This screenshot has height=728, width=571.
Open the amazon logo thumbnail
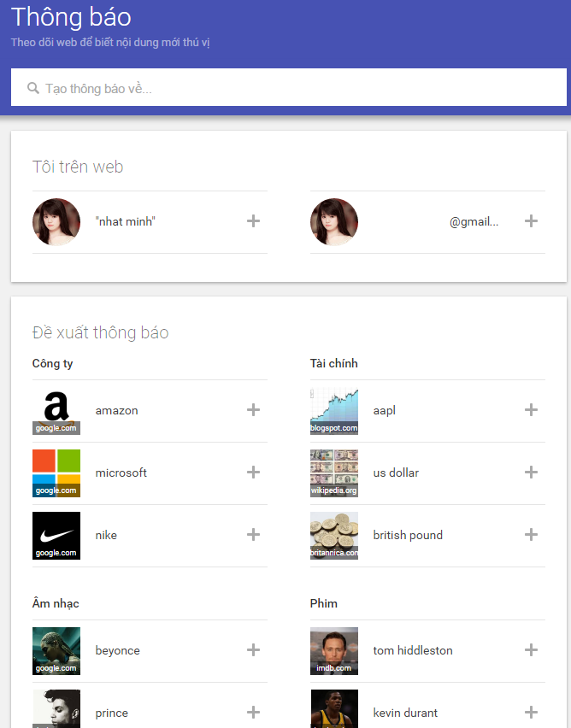(56, 411)
